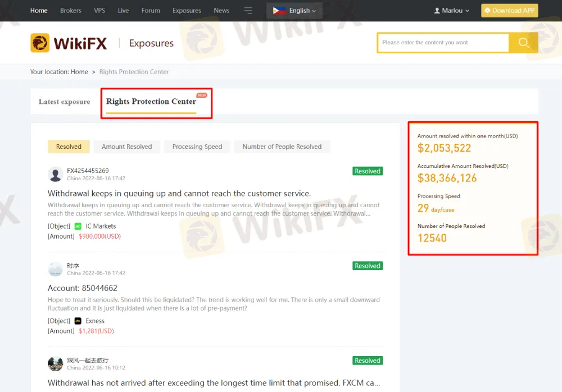
Task: Open the hamburger menu icon in navbar
Action: tap(248, 11)
